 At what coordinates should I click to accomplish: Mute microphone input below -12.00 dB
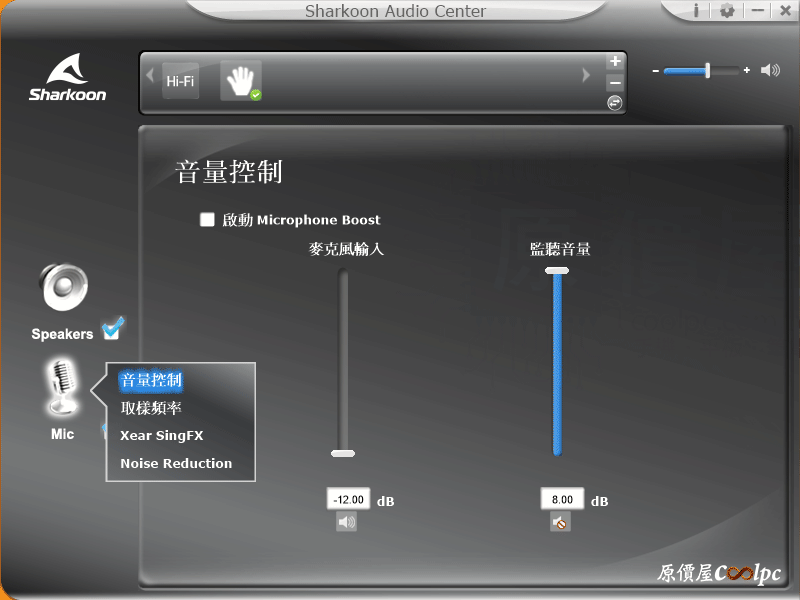point(346,522)
